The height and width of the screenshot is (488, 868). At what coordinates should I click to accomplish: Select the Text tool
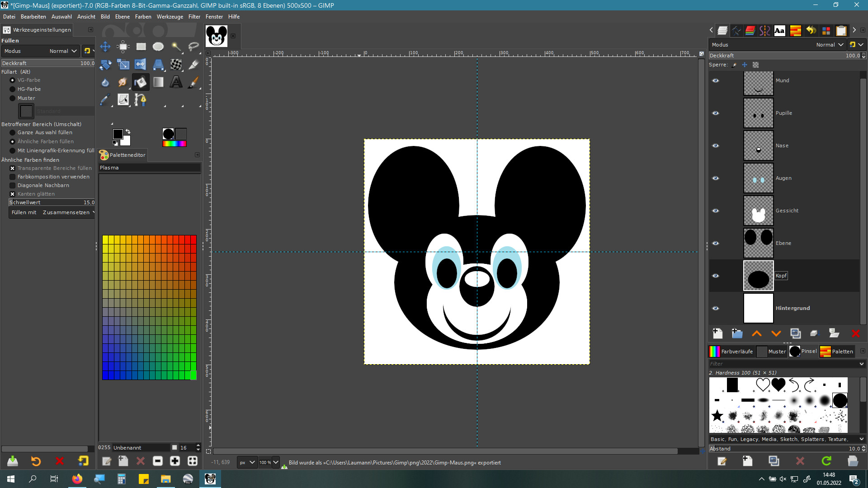coord(176,82)
